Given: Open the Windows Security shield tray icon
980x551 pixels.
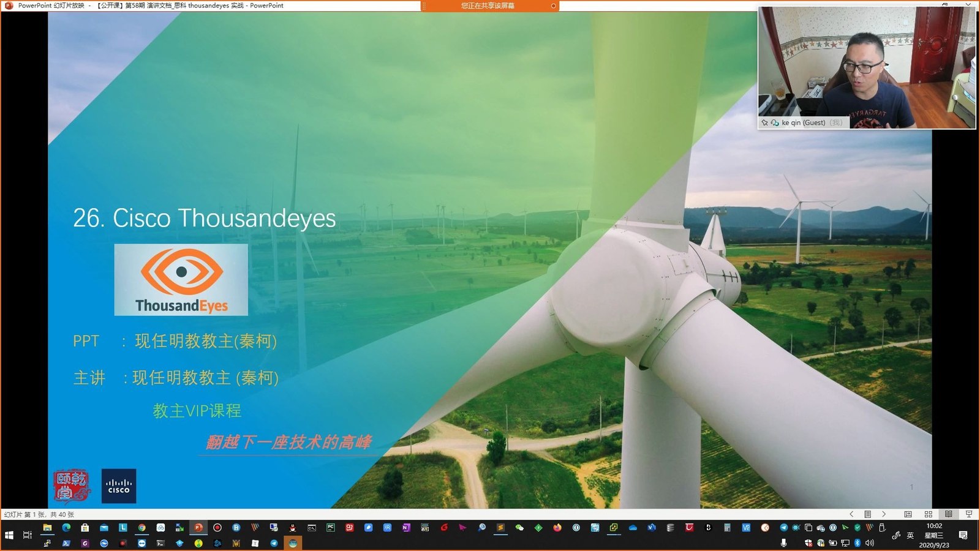Looking at the screenshot, I should 809,542.
